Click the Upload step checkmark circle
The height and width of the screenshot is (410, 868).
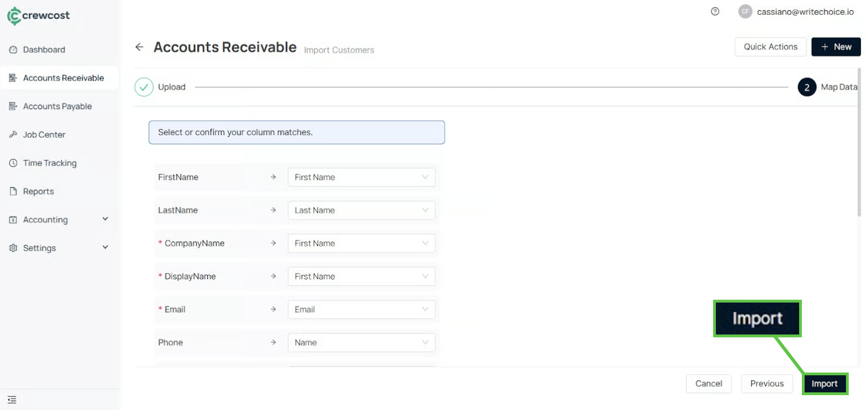(144, 87)
